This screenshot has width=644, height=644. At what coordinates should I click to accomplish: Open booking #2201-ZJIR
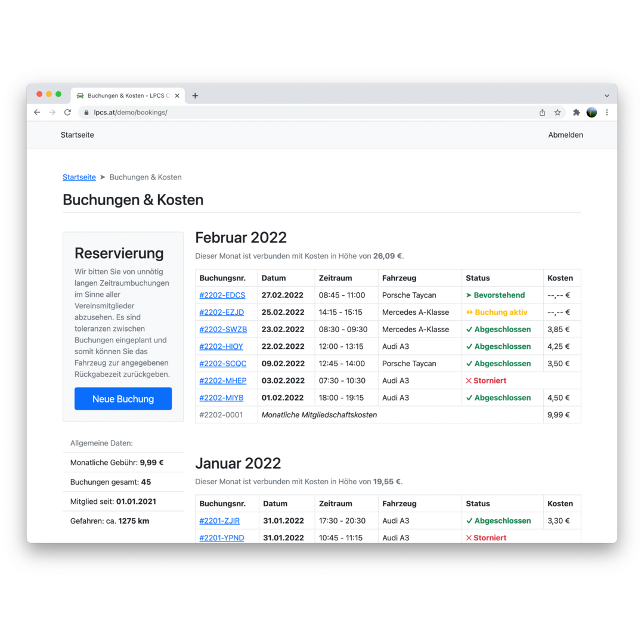(219, 521)
